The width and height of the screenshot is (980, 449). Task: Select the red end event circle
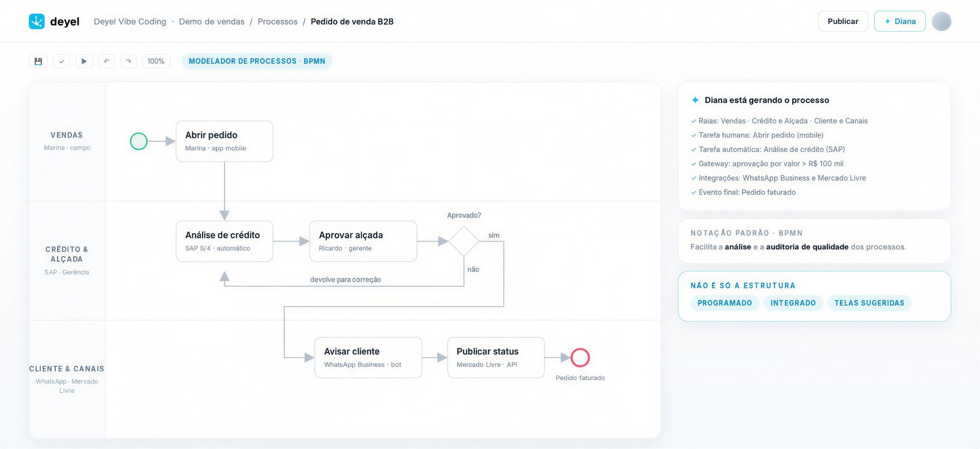click(x=580, y=358)
